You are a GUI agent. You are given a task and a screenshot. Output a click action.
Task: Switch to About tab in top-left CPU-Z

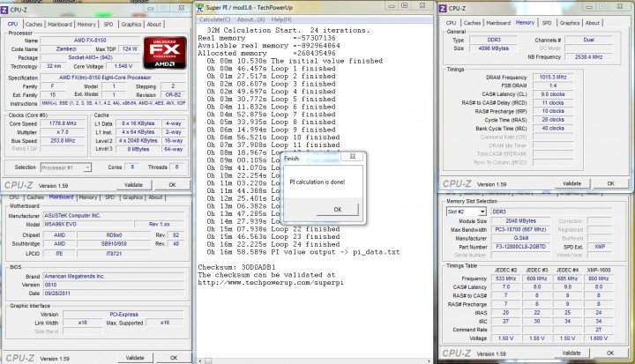click(x=153, y=25)
